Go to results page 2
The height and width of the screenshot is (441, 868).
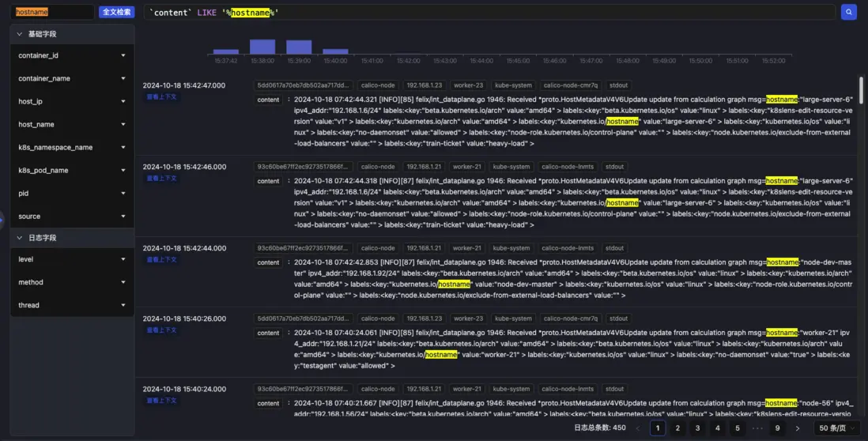point(677,428)
